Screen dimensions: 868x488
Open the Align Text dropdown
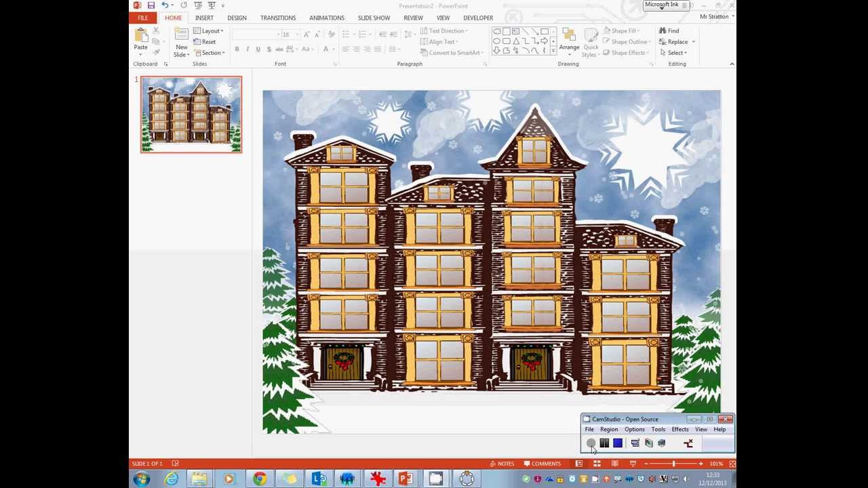click(440, 42)
